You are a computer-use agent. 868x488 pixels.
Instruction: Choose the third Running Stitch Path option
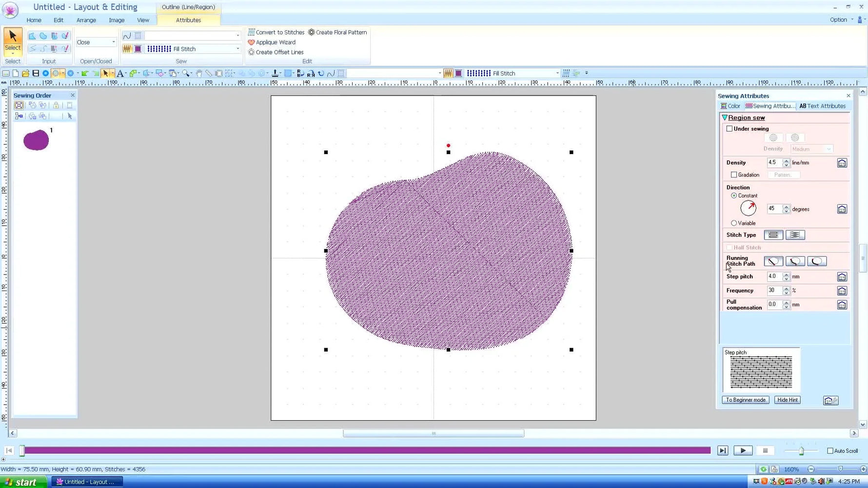click(x=817, y=261)
